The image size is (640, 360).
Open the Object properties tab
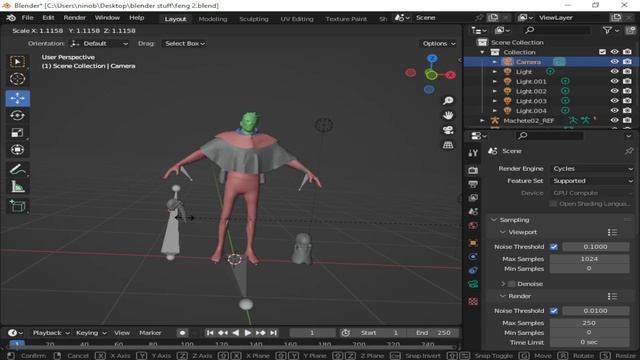(473, 243)
